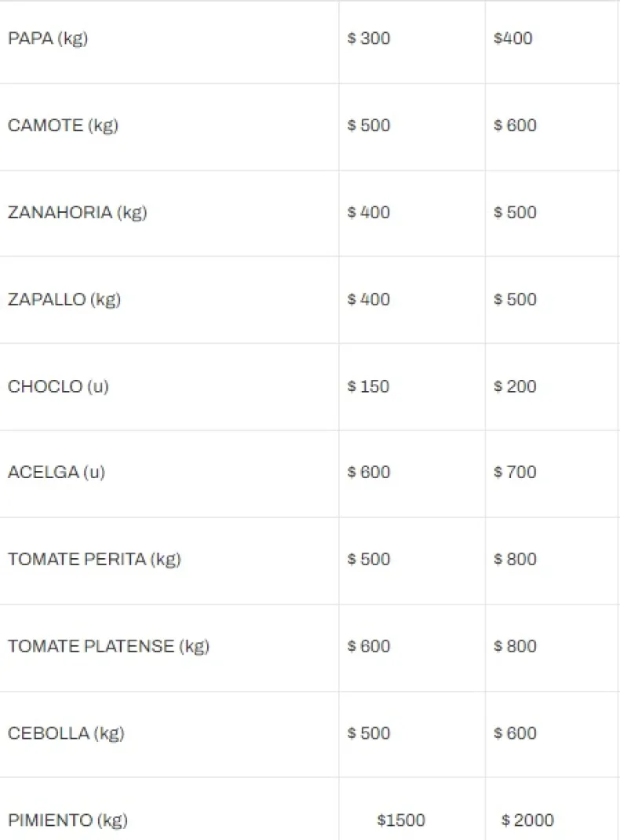This screenshot has width=620, height=840.
Task: Click the $800 price in TOMATE PERITA row
Action: click(516, 560)
